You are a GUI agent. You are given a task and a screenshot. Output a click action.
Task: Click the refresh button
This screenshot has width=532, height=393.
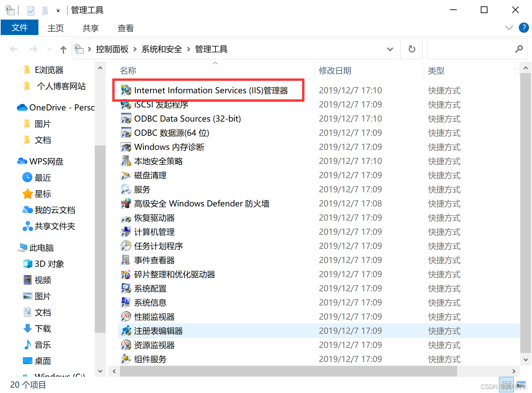click(412, 49)
